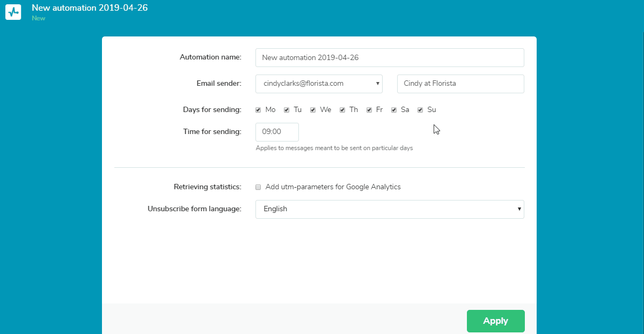The image size is (644, 334).
Task: Disable sending on Fr
Action: [x=369, y=110]
